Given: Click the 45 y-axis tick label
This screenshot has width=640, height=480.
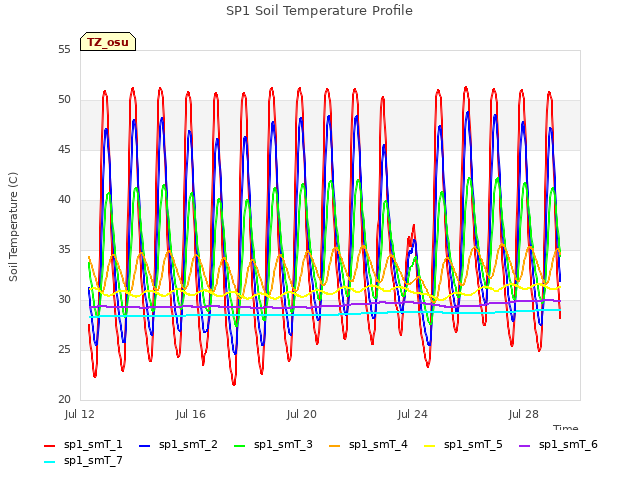Looking at the screenshot, I should (x=64, y=150).
